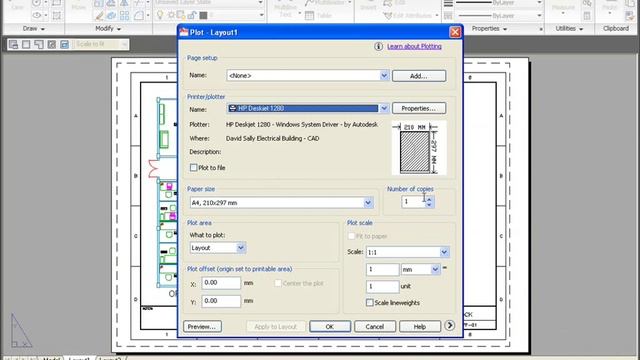Open the lineweight ByLayer dropdown
This screenshot has width=640, height=360.
pyautogui.click(x=539, y=2)
